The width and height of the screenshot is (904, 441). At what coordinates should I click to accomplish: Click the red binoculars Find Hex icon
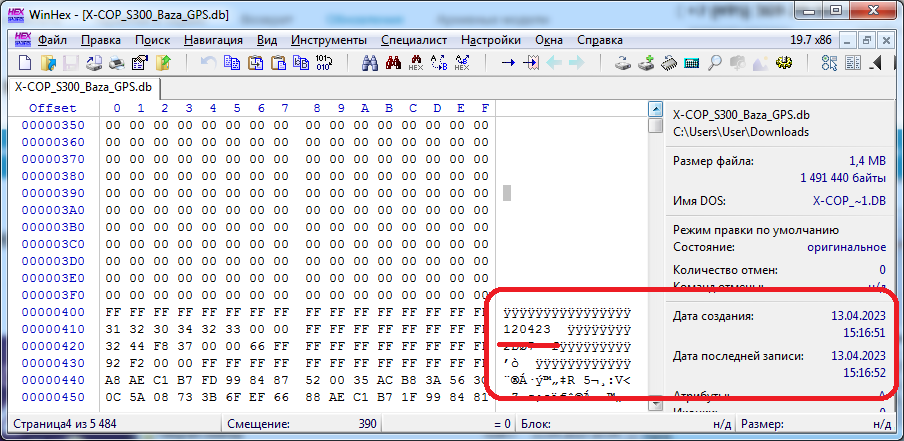[x=392, y=63]
